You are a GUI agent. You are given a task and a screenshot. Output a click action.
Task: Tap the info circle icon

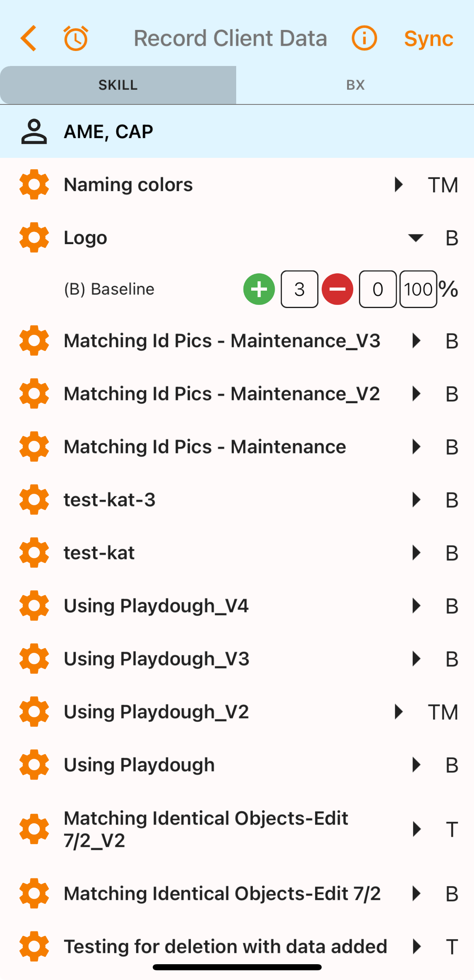click(x=364, y=38)
